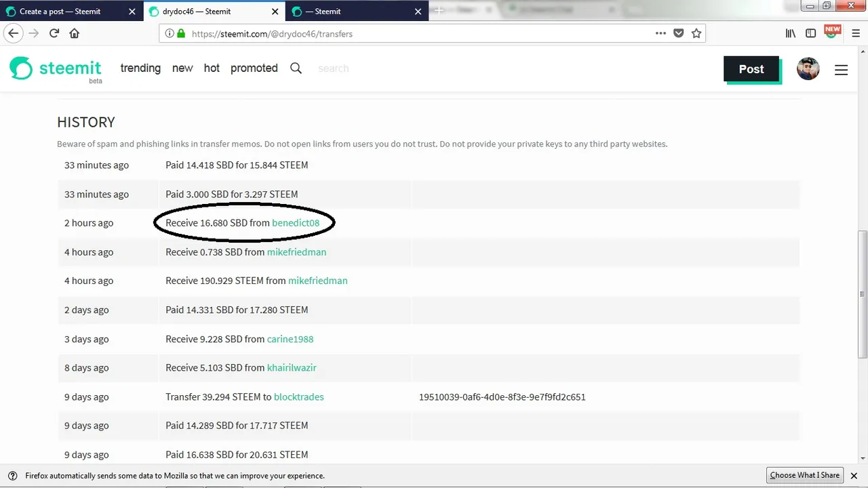Open the hot posts menu item
Screen dimensions: 868x488
click(212, 68)
